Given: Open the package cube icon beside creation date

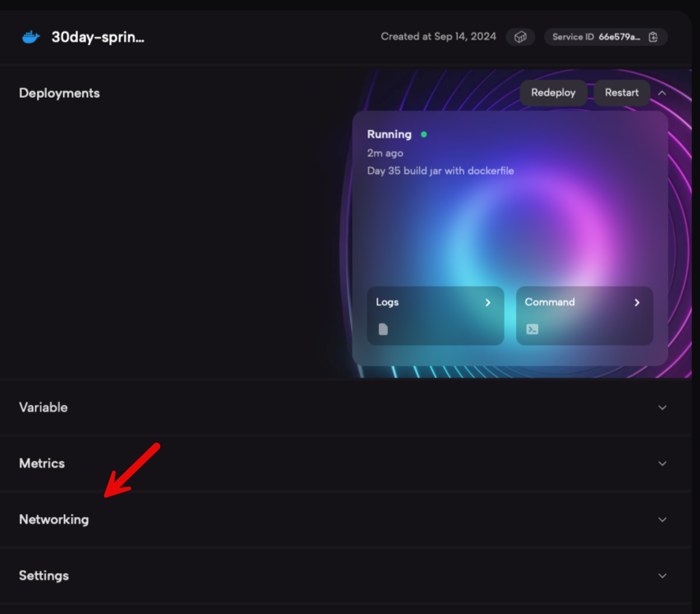Looking at the screenshot, I should [x=520, y=37].
